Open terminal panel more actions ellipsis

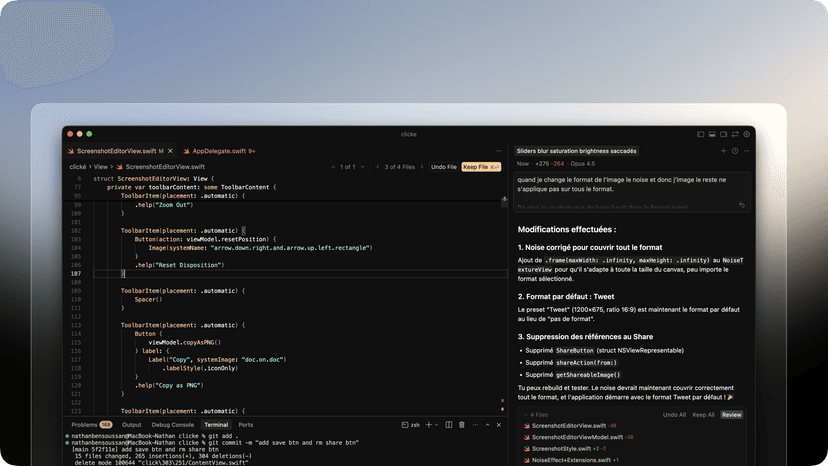click(x=475, y=425)
